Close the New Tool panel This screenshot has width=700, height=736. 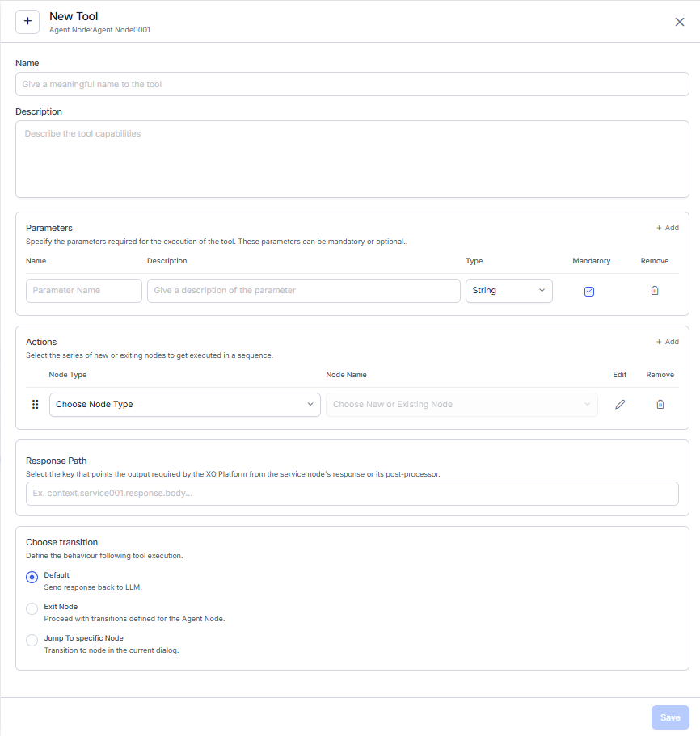click(680, 22)
